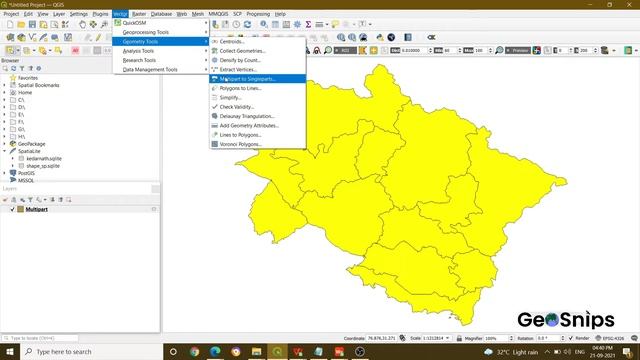
Task: Click the blue book help icon
Action: pyautogui.click(x=408, y=38)
